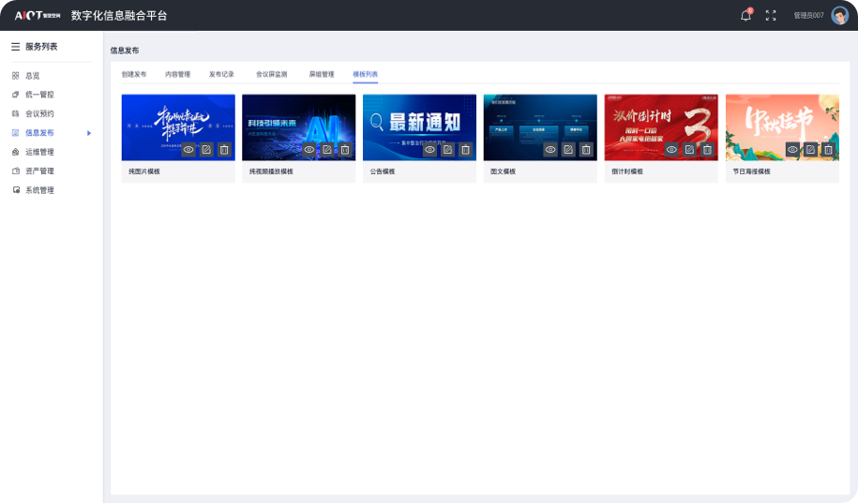Edit the 图文模板 template
The image size is (858, 504).
pos(568,149)
